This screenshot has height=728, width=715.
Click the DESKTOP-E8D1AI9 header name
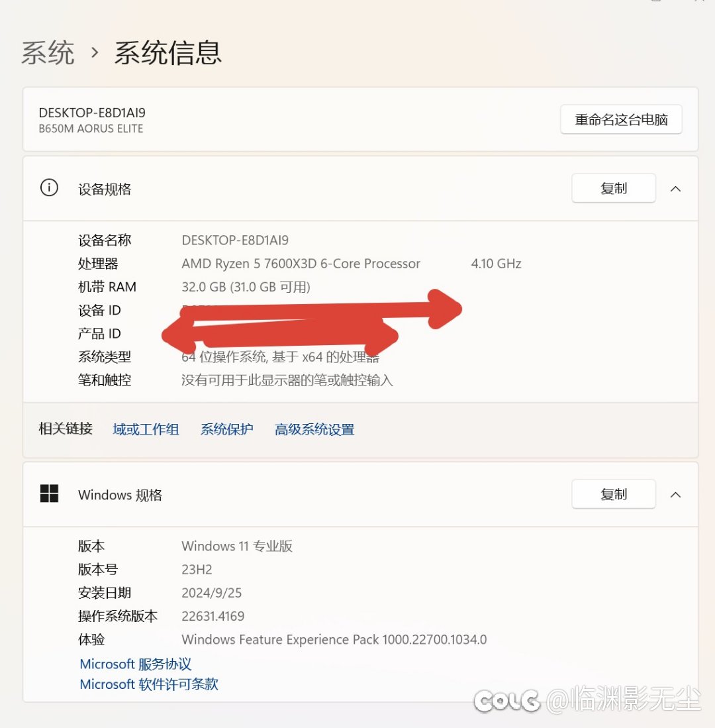pos(92,113)
